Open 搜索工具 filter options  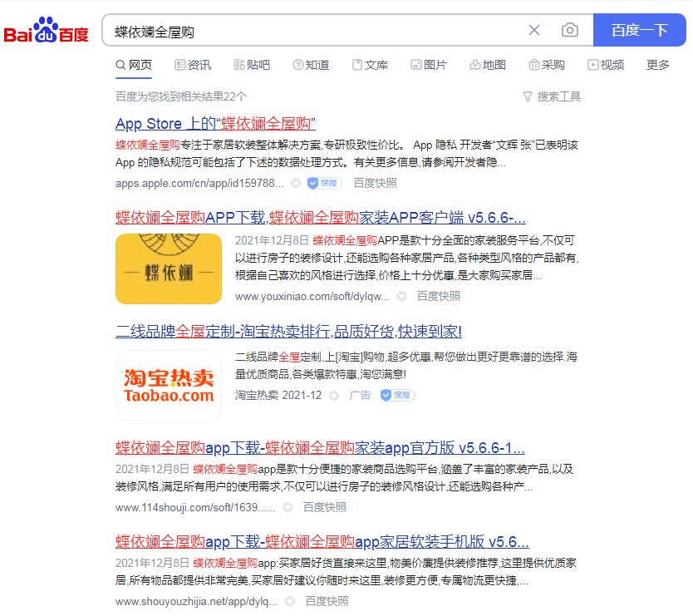coord(552,96)
